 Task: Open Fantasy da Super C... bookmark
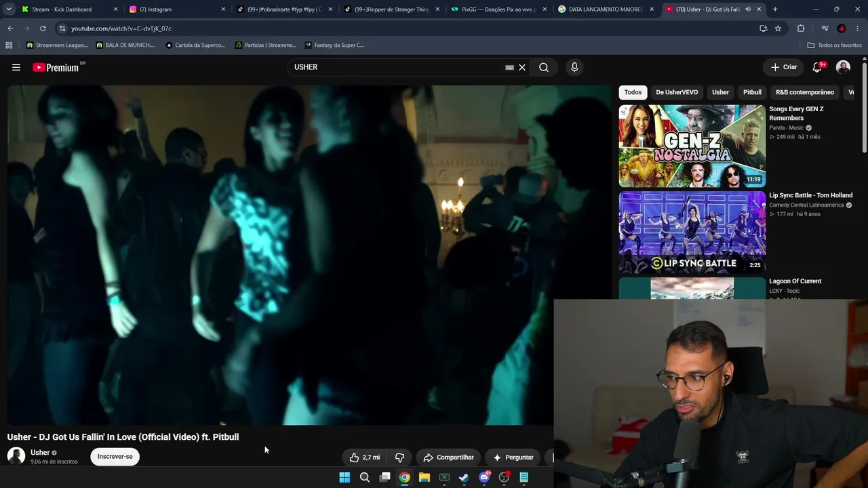334,45
